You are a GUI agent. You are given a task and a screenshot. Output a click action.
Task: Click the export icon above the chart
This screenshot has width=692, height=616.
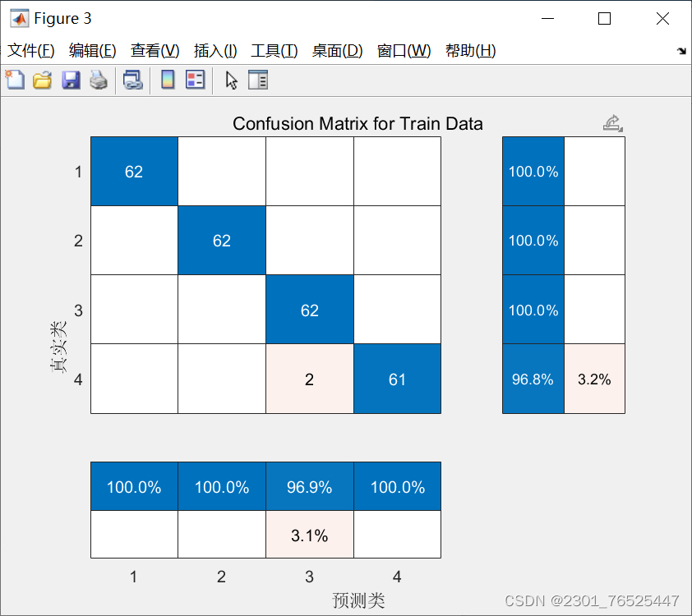click(610, 120)
